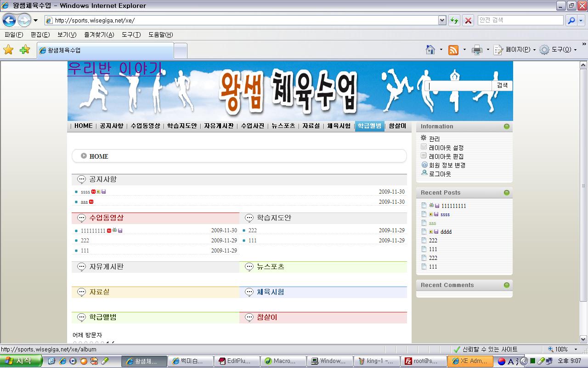Open the 학급앨범 navigation menu item
This screenshot has height=368, width=588.
369,126
